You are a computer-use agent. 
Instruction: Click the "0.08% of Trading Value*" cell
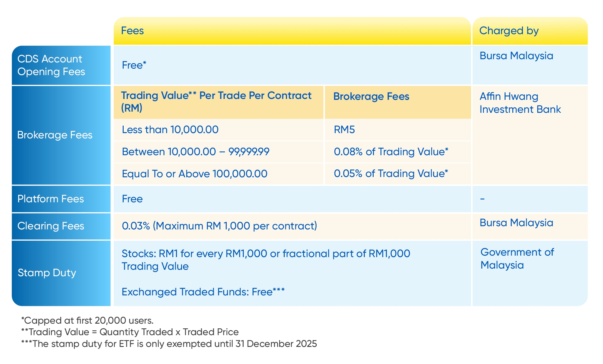tap(391, 152)
